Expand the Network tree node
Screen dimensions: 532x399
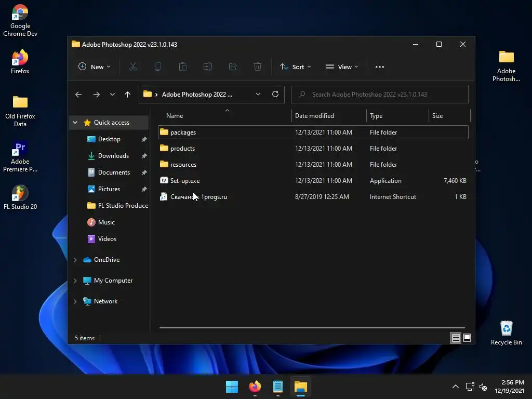pos(75,301)
